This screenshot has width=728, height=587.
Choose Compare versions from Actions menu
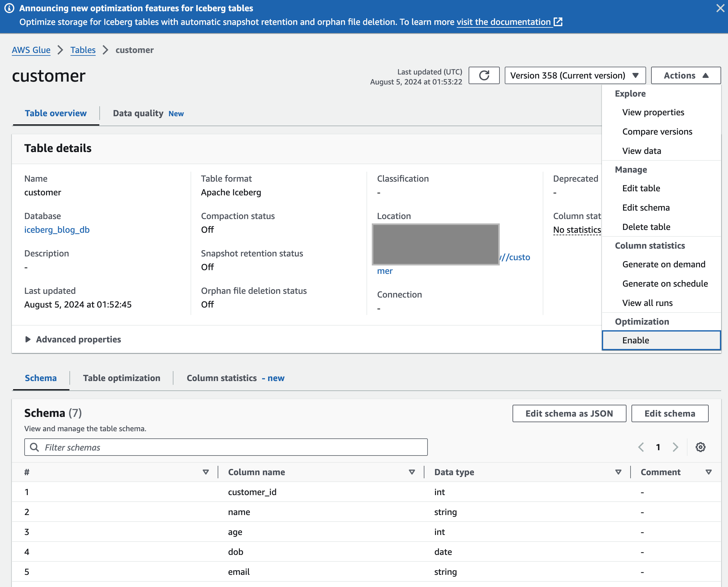(657, 131)
